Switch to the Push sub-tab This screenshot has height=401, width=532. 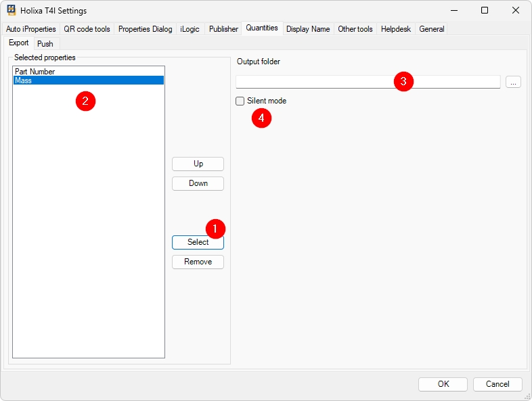[45, 43]
